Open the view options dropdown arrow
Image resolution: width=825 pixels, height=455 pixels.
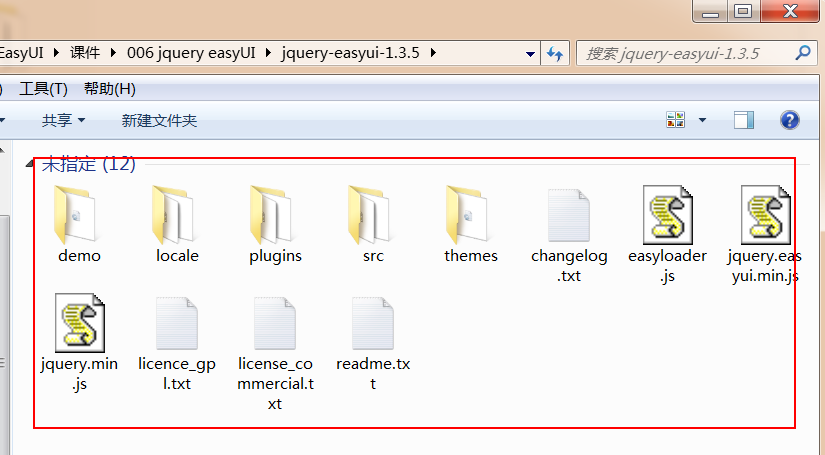click(x=702, y=120)
